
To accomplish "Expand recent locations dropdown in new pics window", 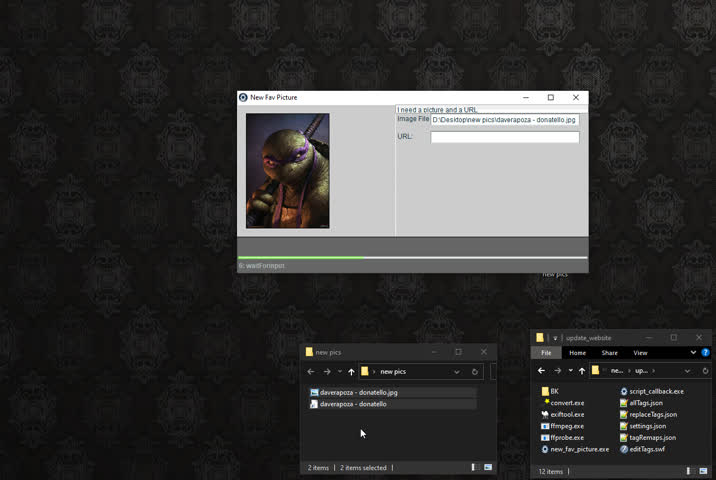I will coord(339,372).
